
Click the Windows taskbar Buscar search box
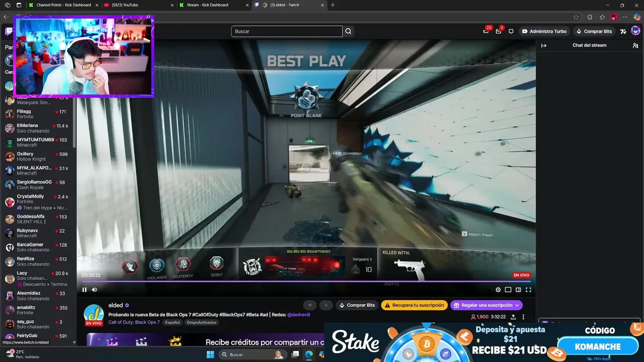(x=253, y=354)
